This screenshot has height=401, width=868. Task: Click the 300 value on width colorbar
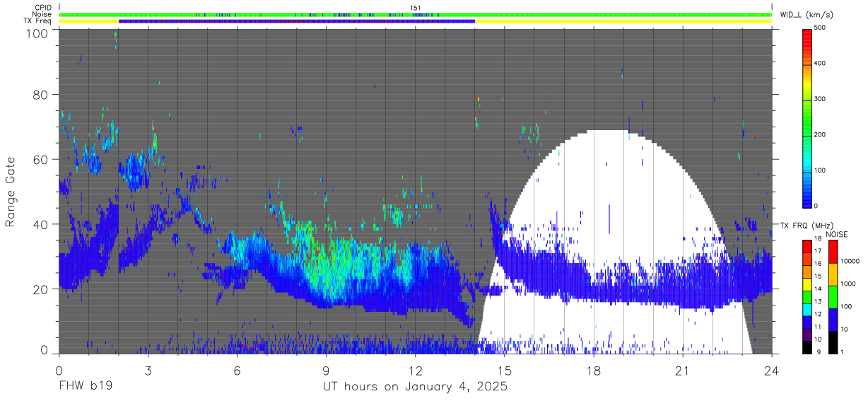(821, 99)
